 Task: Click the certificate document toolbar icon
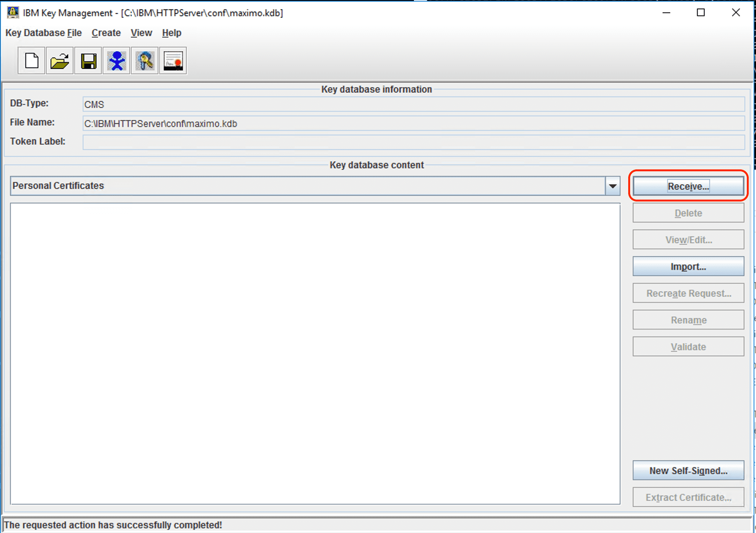click(x=173, y=61)
